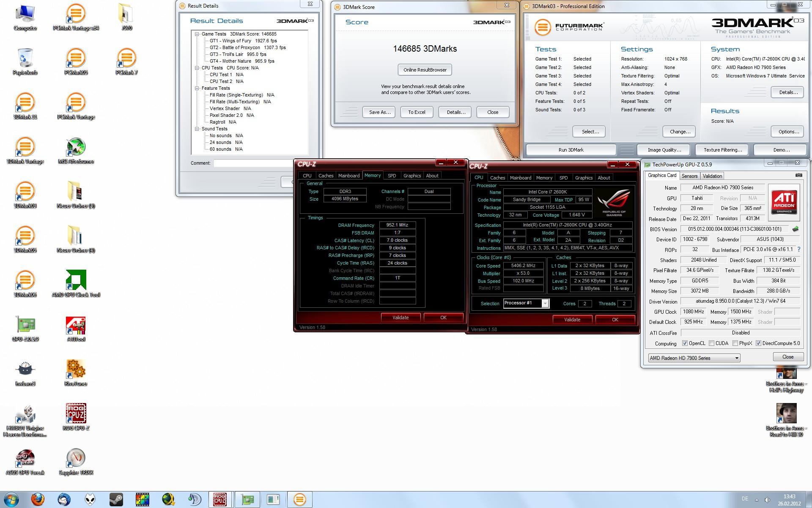Click the GPU-Z screenshot camera icon

click(798, 175)
